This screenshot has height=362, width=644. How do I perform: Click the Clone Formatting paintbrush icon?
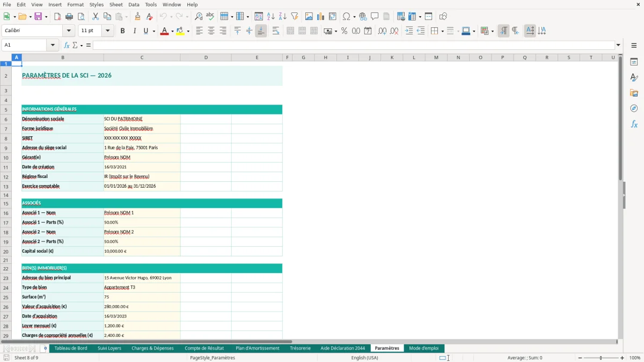138,17
